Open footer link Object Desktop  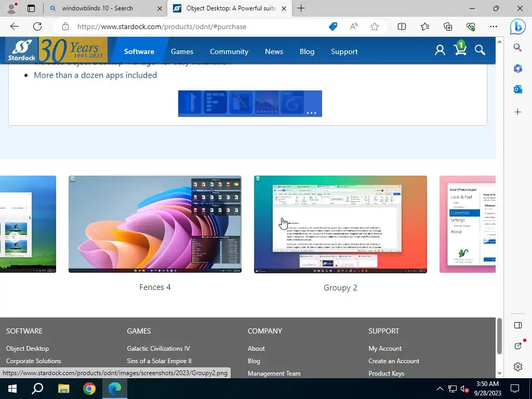click(x=28, y=349)
